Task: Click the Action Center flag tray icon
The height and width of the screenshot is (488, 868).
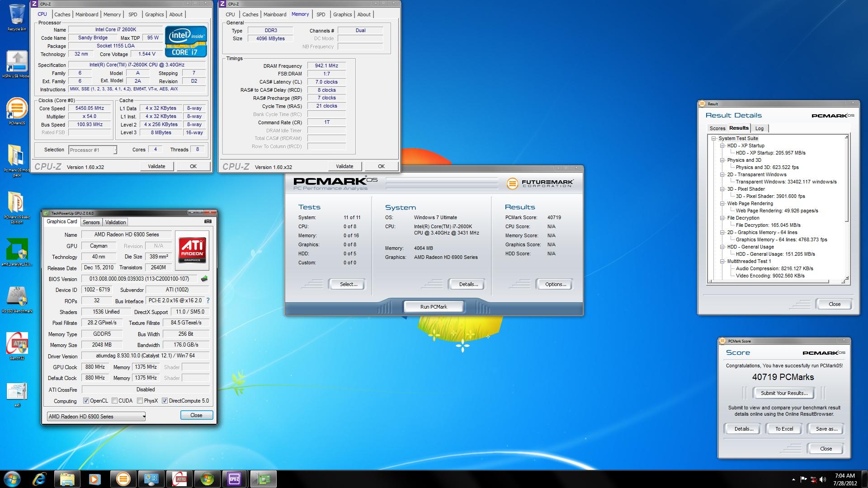Action: point(803,479)
